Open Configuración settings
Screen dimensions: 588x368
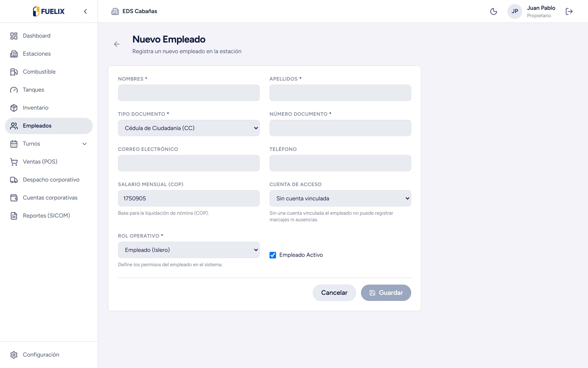(x=49, y=355)
